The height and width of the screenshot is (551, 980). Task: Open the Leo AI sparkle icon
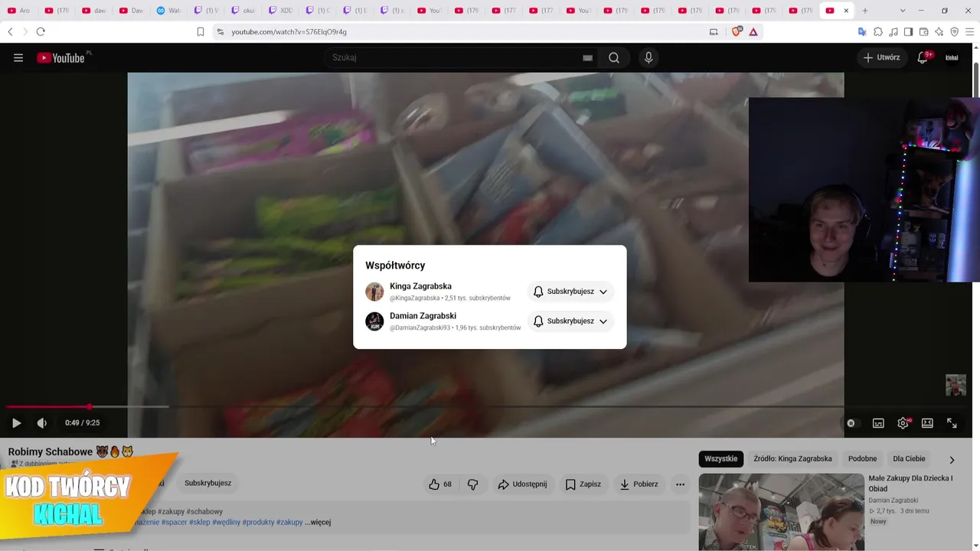point(939,31)
